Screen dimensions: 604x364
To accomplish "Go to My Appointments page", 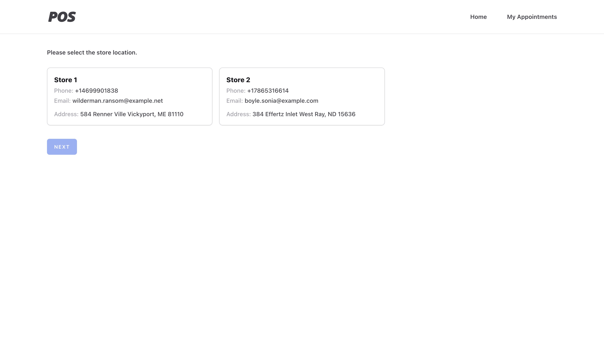I will [532, 17].
